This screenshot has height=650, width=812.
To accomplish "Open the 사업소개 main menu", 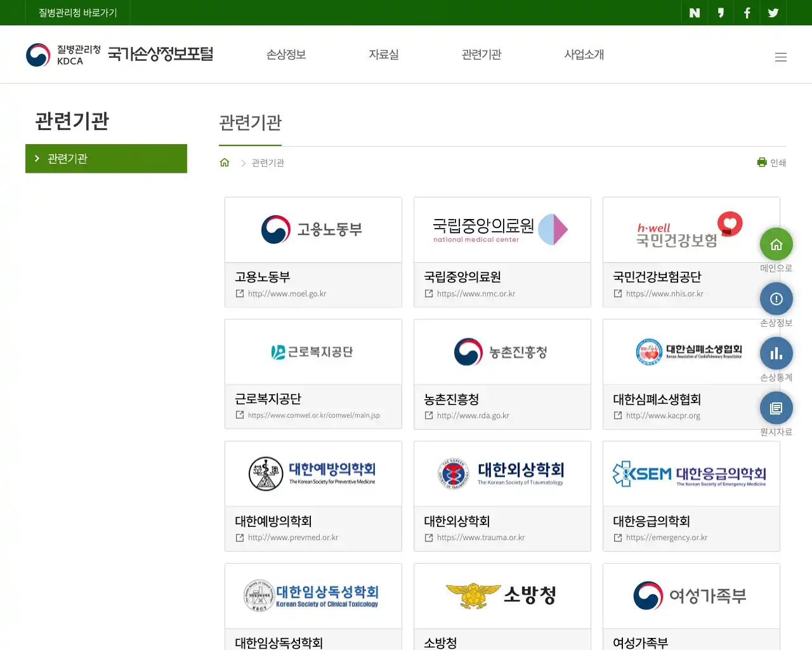I will click(x=584, y=55).
